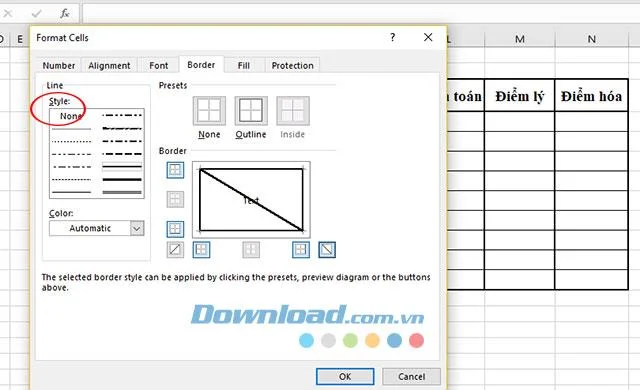This screenshot has height=390, width=640.
Task: Click the dialog help question mark
Action: coord(392,38)
